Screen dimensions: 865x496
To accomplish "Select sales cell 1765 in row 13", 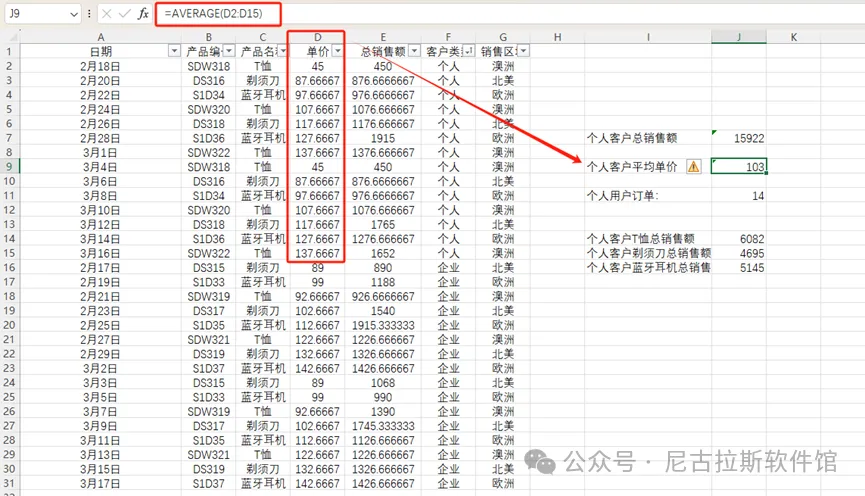I will pyautogui.click(x=383, y=225).
